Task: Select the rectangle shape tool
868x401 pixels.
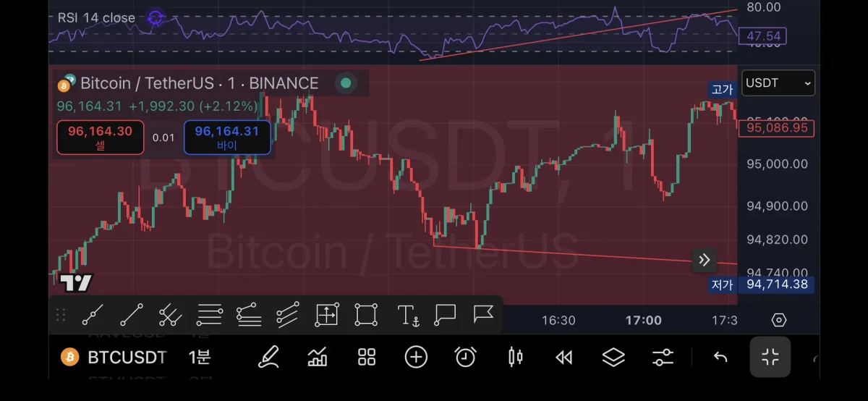Action: click(366, 315)
